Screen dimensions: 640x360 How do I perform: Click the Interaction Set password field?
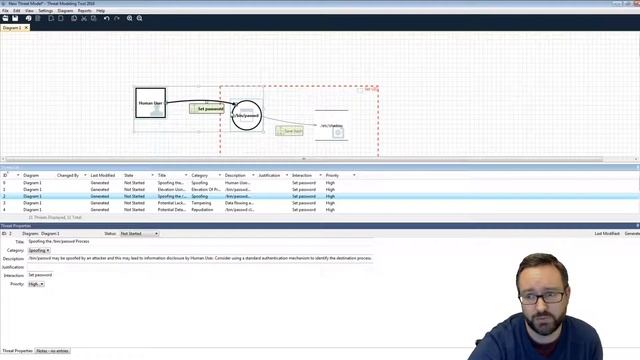(40, 275)
